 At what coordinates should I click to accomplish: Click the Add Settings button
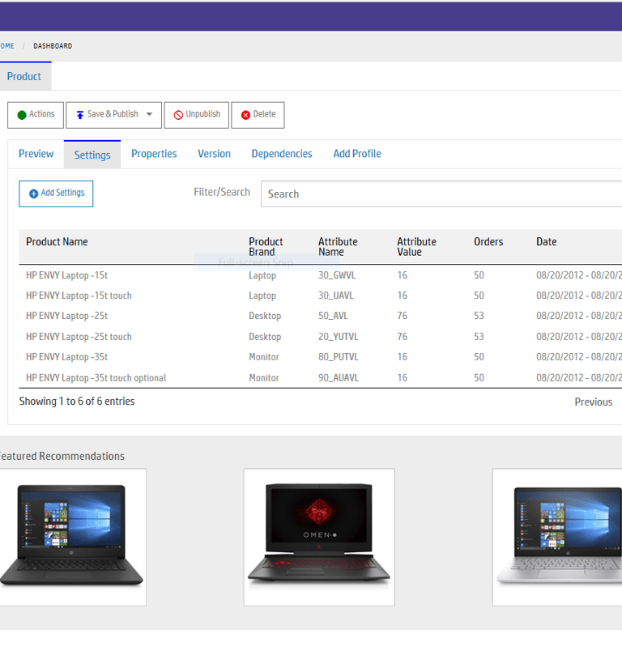pyautogui.click(x=56, y=194)
